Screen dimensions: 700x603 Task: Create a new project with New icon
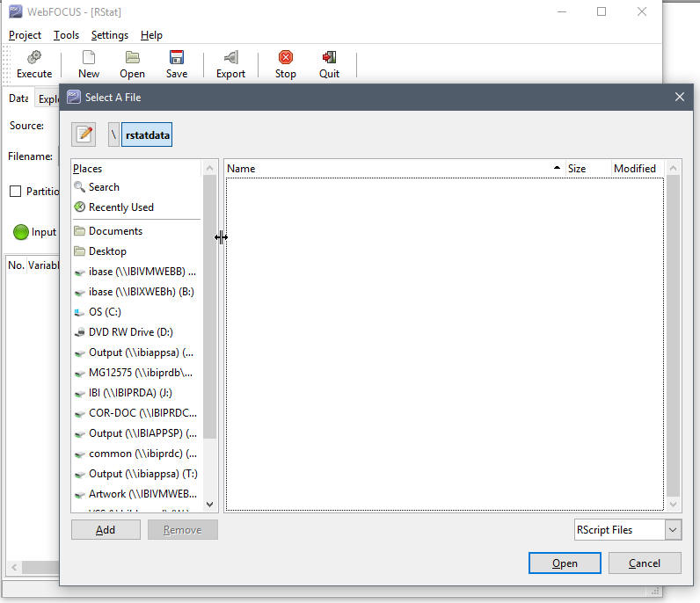coord(89,58)
